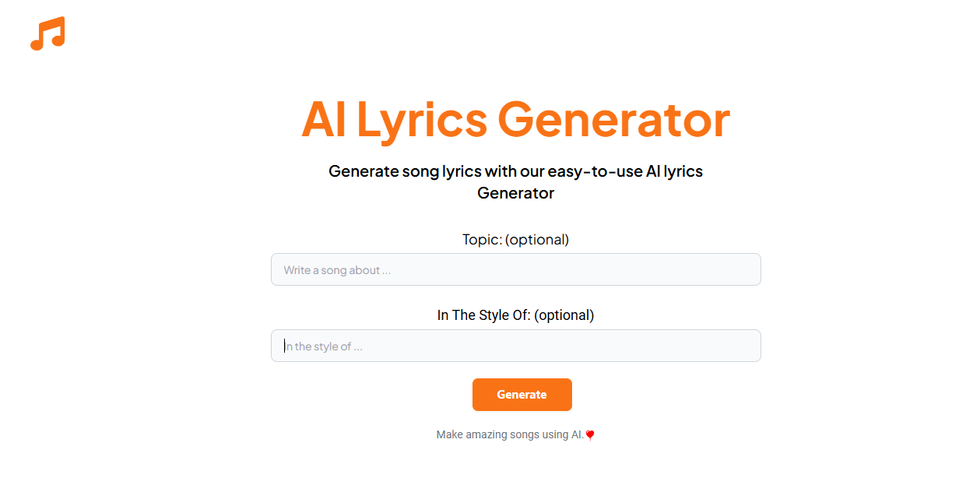Click the 'Make amazing songs using AI' text

509,434
